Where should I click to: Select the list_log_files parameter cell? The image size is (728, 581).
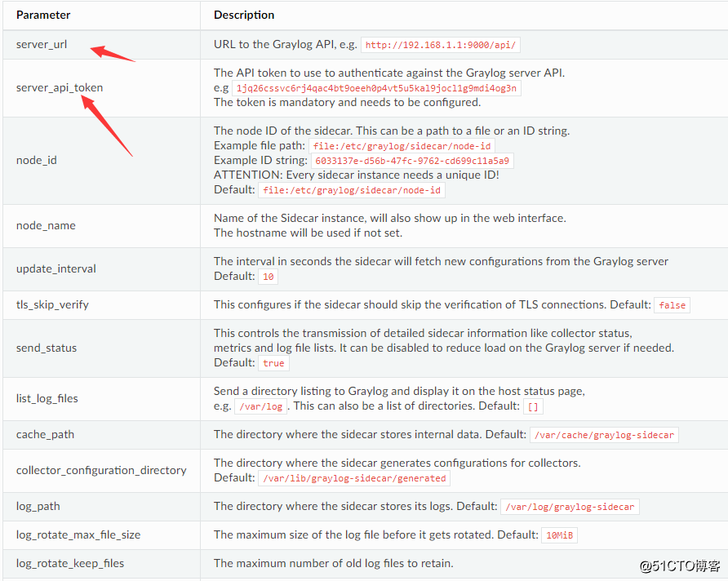pyautogui.click(x=101, y=399)
